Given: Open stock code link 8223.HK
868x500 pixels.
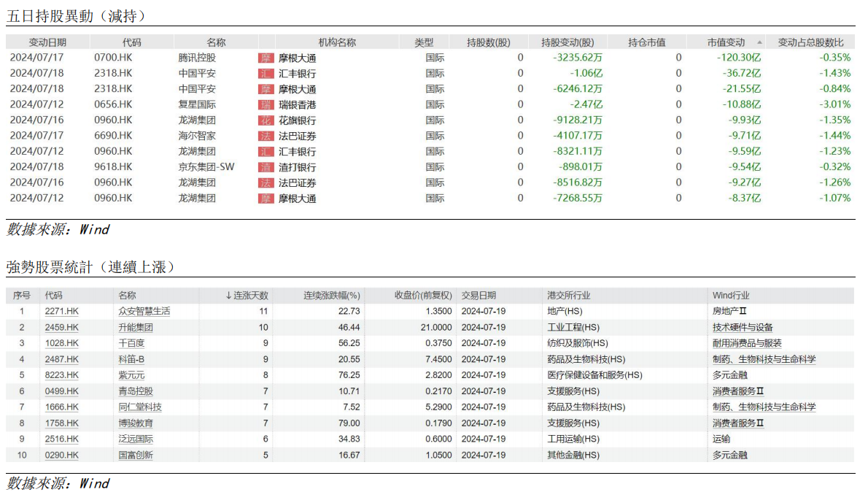Looking at the screenshot, I should 62,375.
